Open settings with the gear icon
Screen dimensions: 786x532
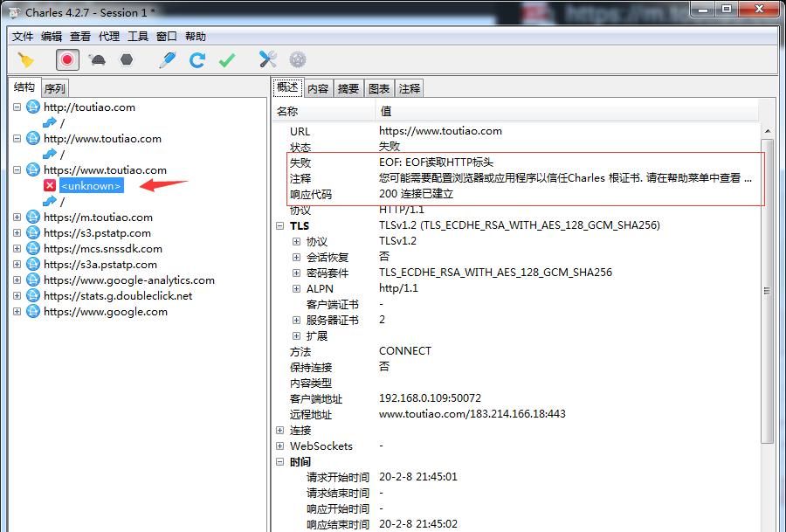(x=296, y=59)
